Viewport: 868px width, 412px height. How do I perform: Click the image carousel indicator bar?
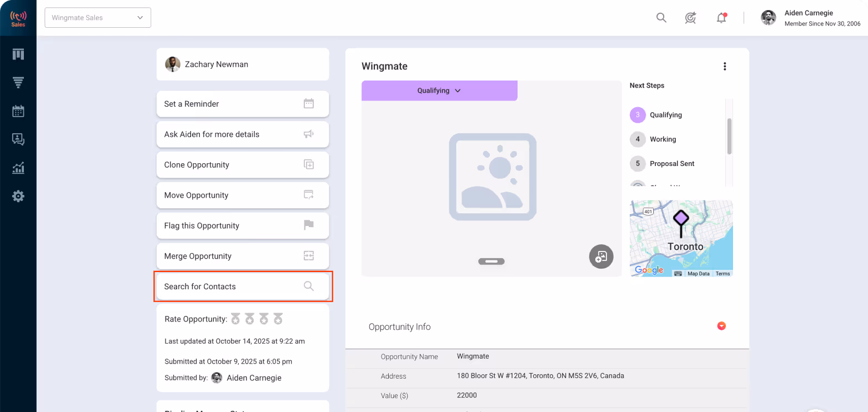[x=491, y=261]
